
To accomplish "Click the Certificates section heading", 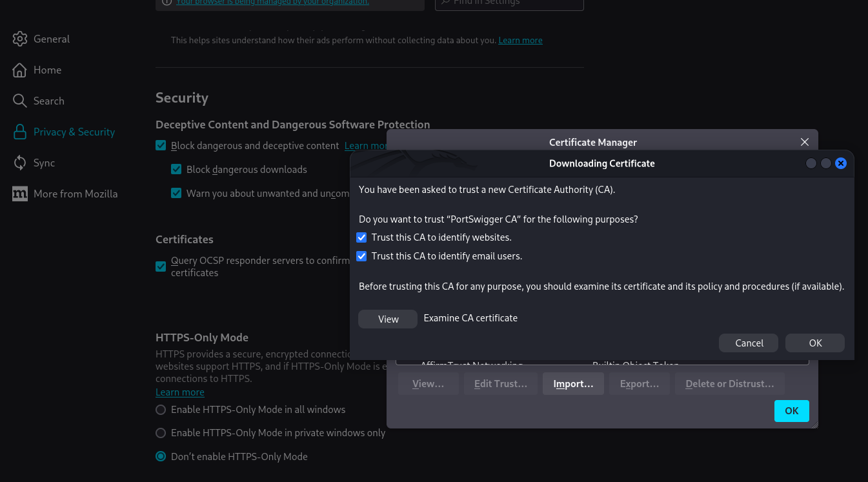I will pos(185,239).
